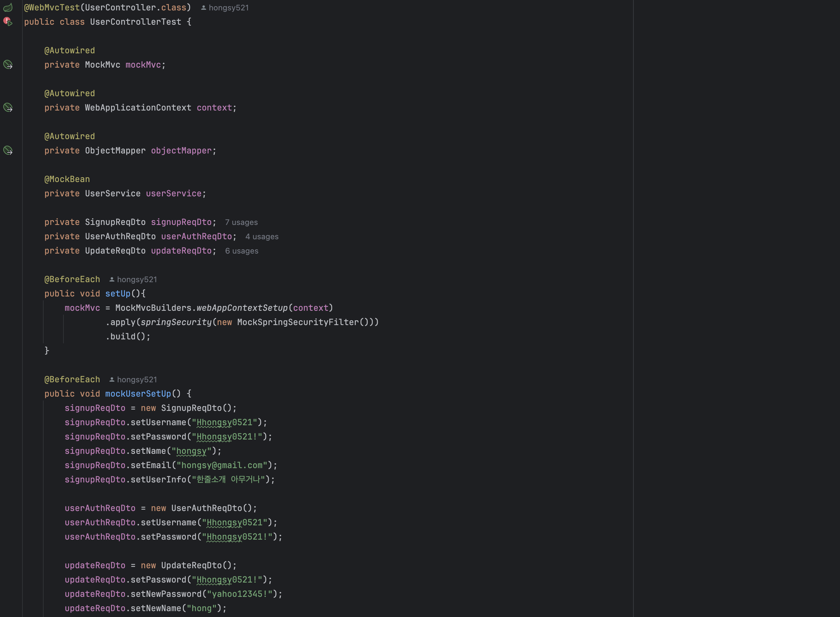Place cursor on mockUserSetUp method name
The width and height of the screenshot is (840, 617).
[x=138, y=394]
